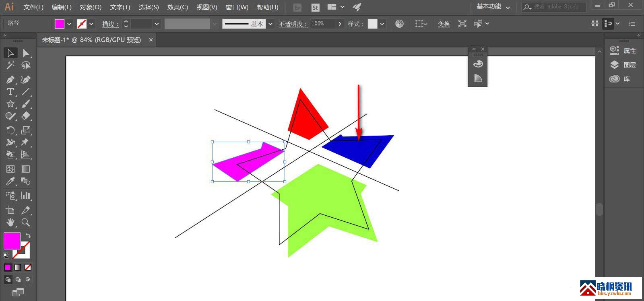644x301 pixels.
Task: Select the Zoom magnifier tool
Action: [x=26, y=222]
